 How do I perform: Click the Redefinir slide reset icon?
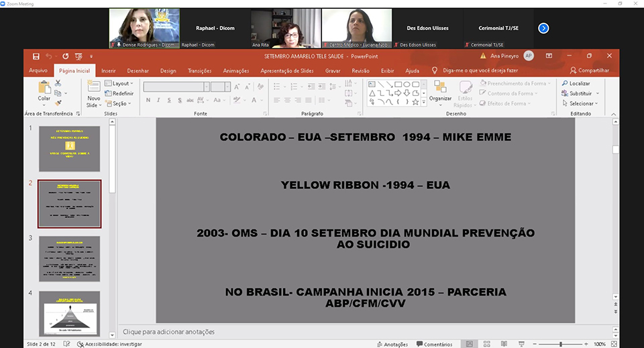pos(119,93)
